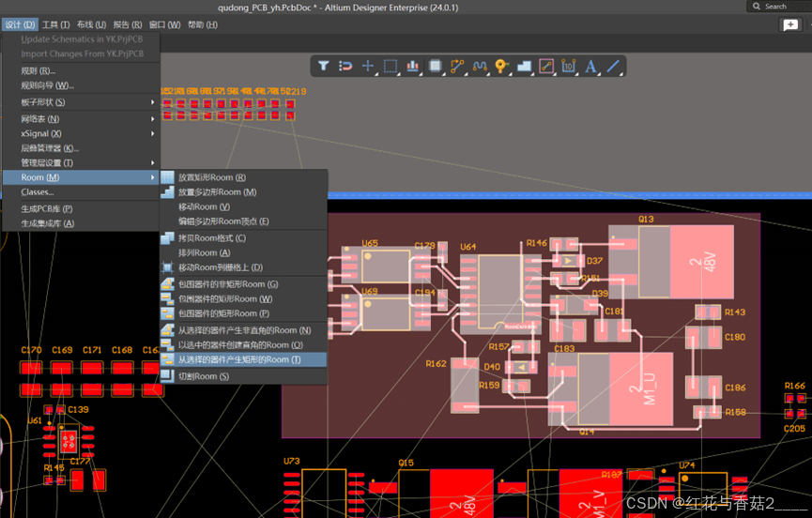
Task: Click icon beside 切割Room (S)
Action: pyautogui.click(x=167, y=376)
